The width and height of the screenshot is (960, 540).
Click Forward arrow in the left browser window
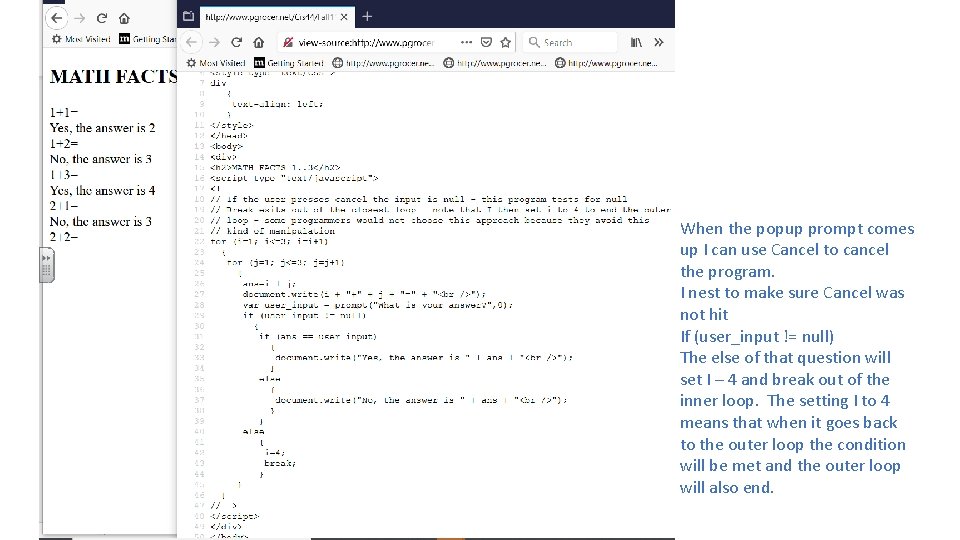tap(80, 18)
